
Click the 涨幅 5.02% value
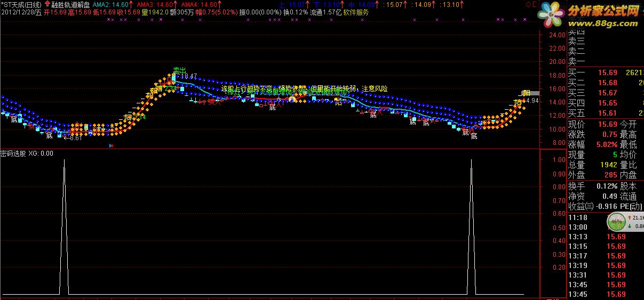pyautogui.click(x=607, y=144)
